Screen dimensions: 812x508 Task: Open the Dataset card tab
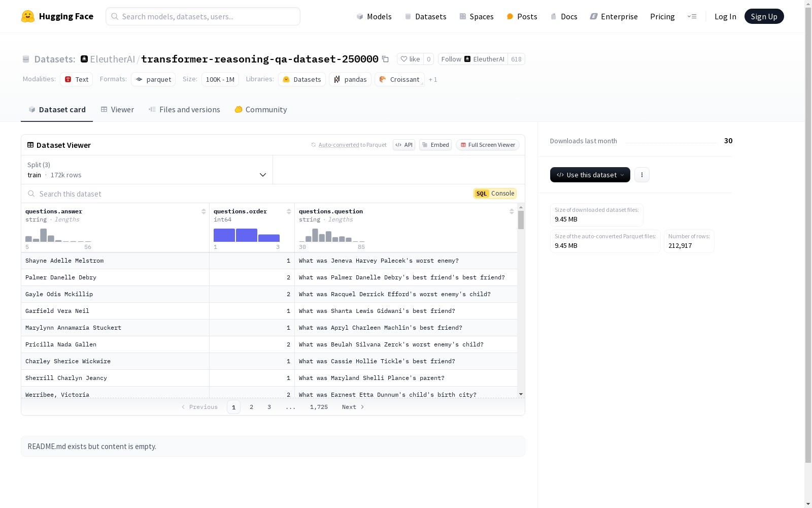tap(57, 110)
